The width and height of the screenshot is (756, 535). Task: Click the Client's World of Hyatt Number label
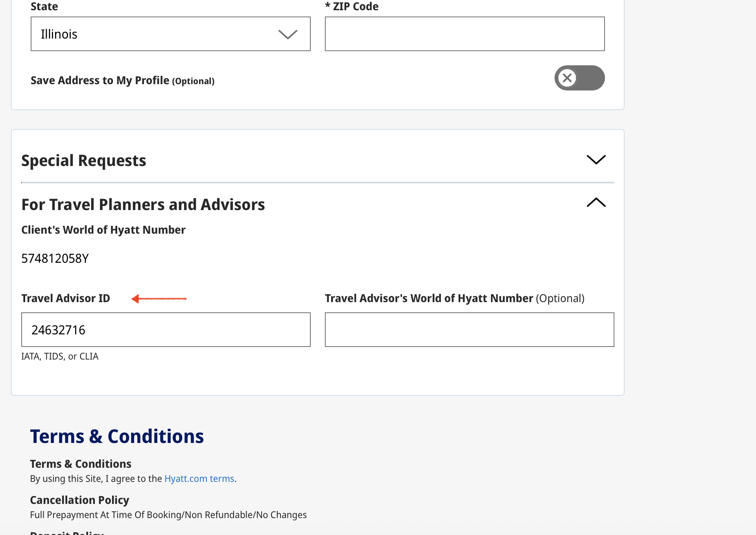(x=103, y=230)
